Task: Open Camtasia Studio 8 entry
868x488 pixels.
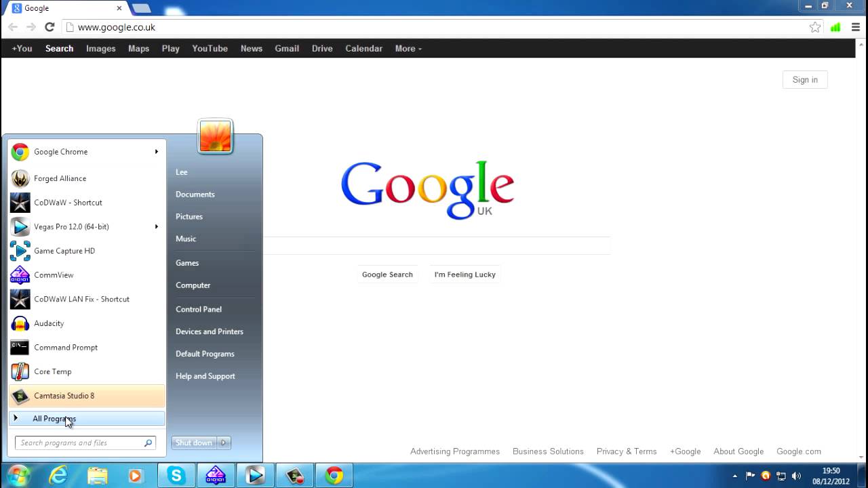Action: [87, 396]
